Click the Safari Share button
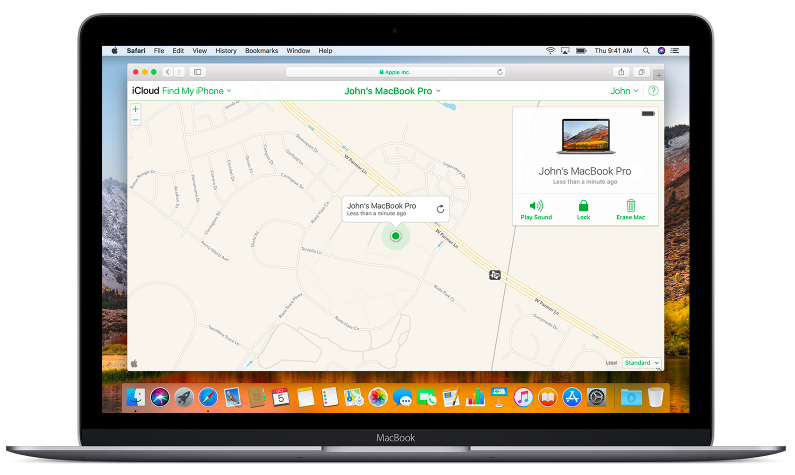The image size is (795, 475). [x=621, y=72]
